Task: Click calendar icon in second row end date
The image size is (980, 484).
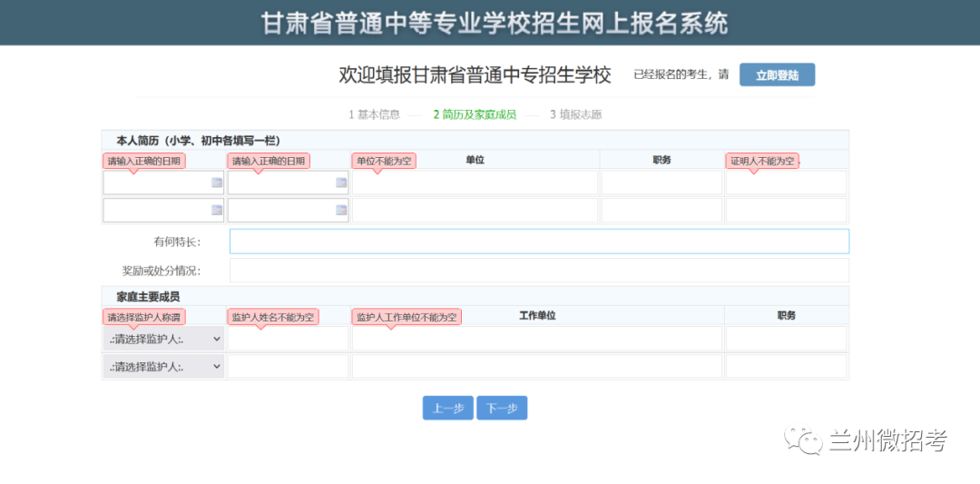Action: tap(341, 211)
